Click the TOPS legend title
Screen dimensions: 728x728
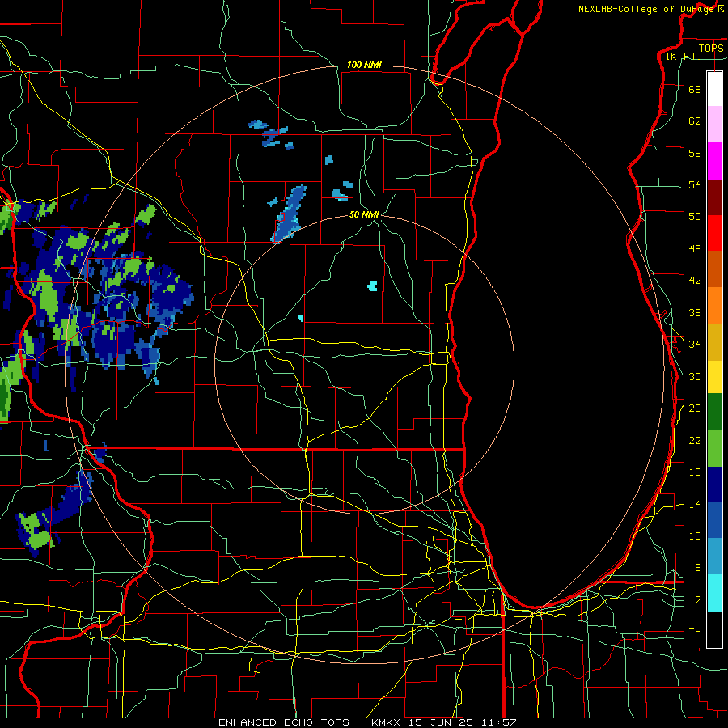(x=711, y=48)
